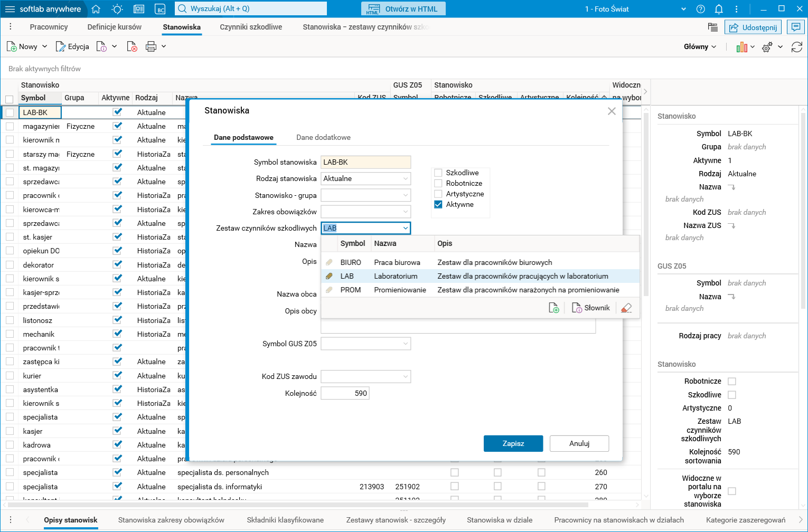Click the pencil icon in the BIURO row
Screen dimensions: 808x532
click(x=330, y=262)
